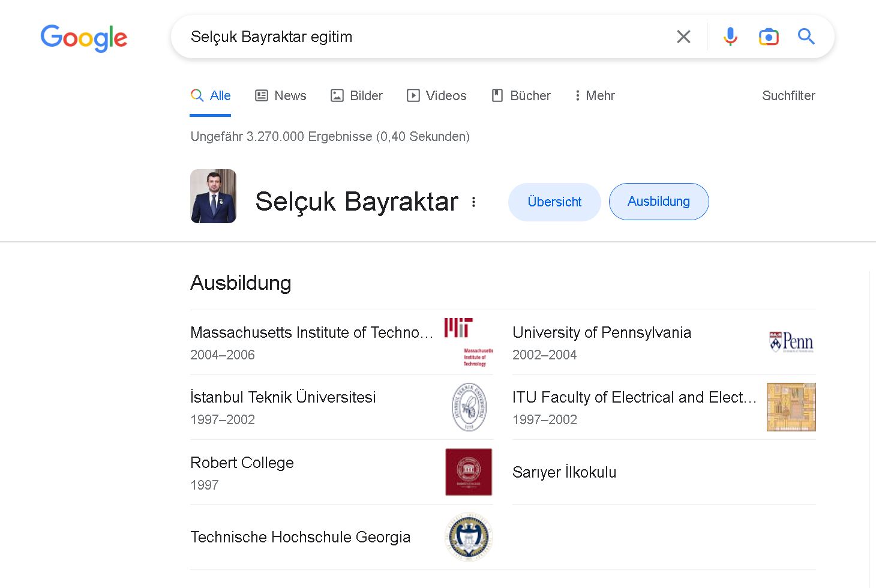
Task: Switch to the Bilder tab
Action: (357, 95)
